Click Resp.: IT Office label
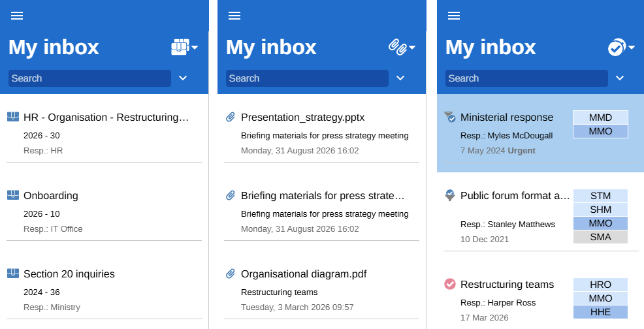The height and width of the screenshot is (329, 644). click(53, 229)
